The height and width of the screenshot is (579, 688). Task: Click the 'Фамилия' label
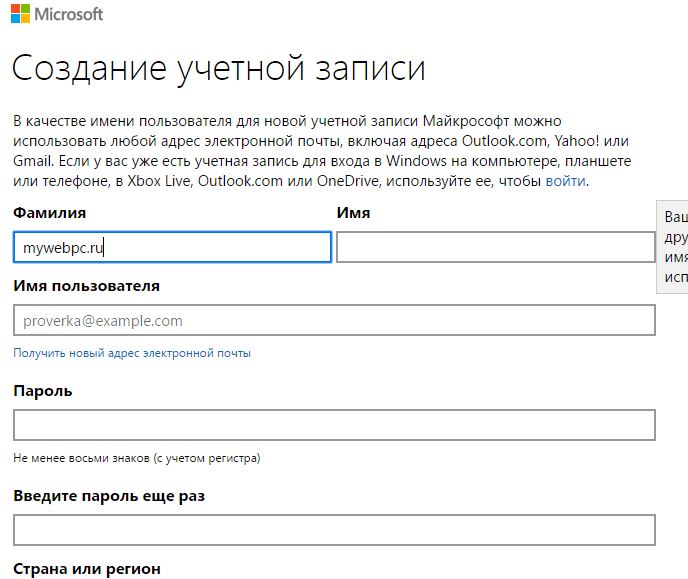coord(50,213)
